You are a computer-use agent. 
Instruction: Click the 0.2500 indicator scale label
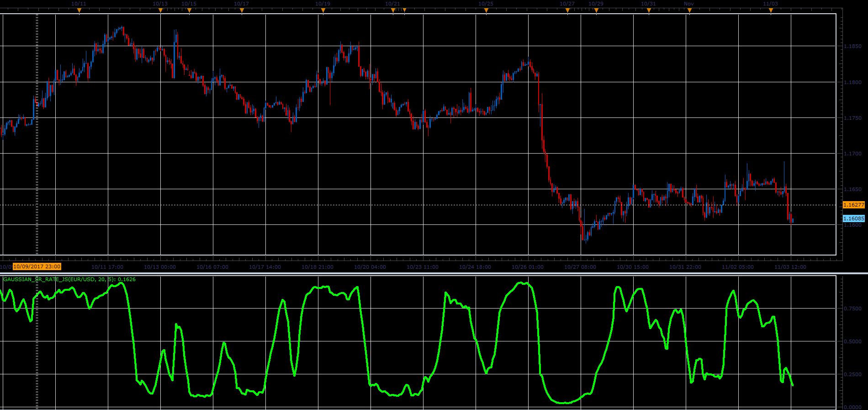point(852,374)
